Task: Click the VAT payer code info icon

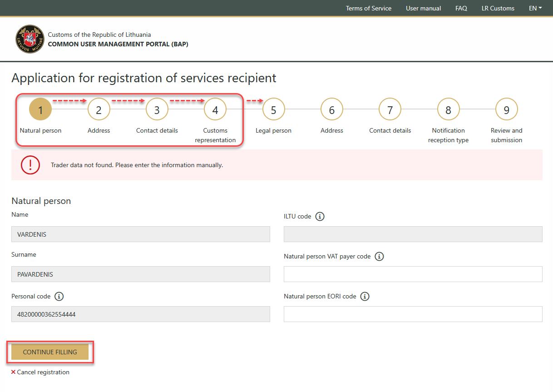Action: pyautogui.click(x=380, y=257)
